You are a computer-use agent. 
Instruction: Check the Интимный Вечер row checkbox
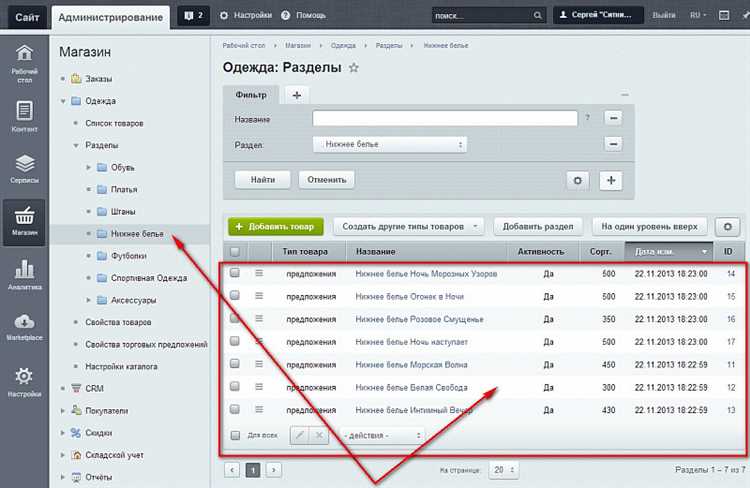234,409
